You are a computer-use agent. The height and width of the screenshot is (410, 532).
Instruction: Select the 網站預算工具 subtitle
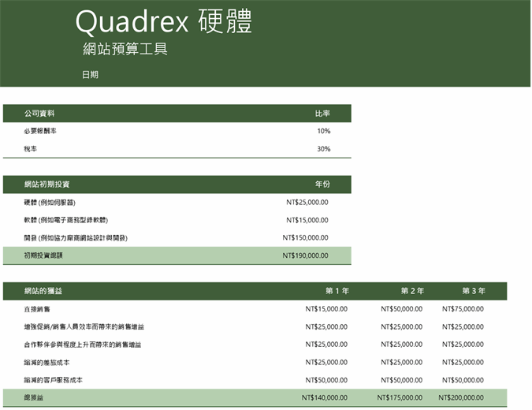(x=125, y=50)
